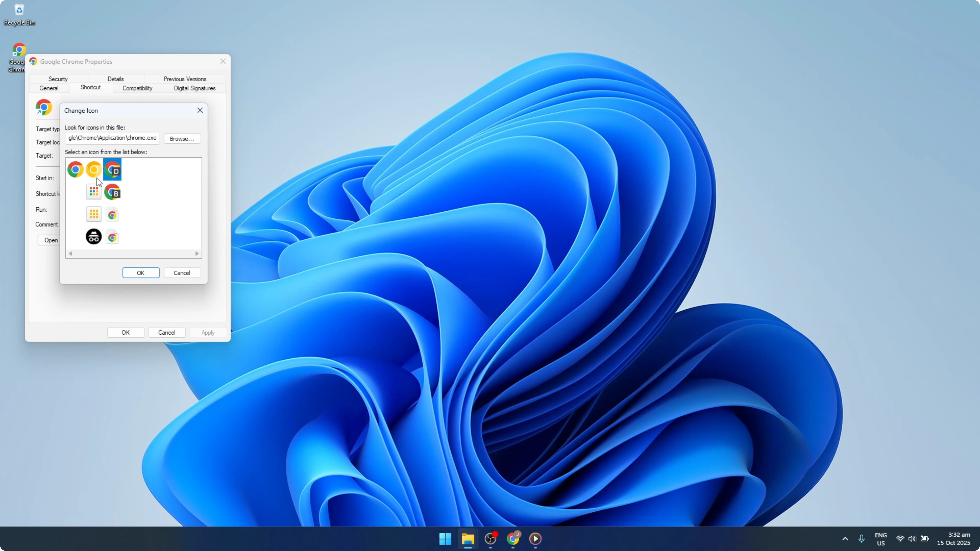Select the yellow apps launcher grid icon

(x=93, y=214)
